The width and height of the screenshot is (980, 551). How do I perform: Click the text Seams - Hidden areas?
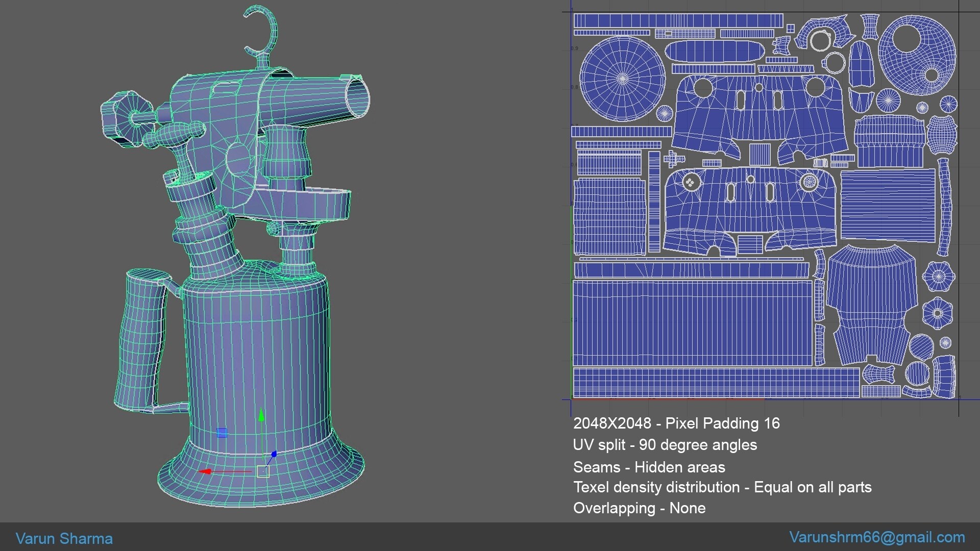pos(649,467)
